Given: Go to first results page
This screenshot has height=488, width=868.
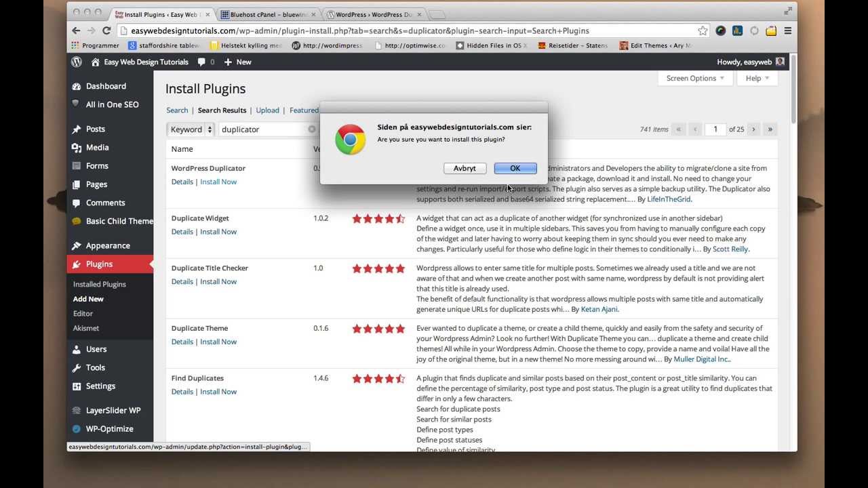Looking at the screenshot, I should 678,129.
